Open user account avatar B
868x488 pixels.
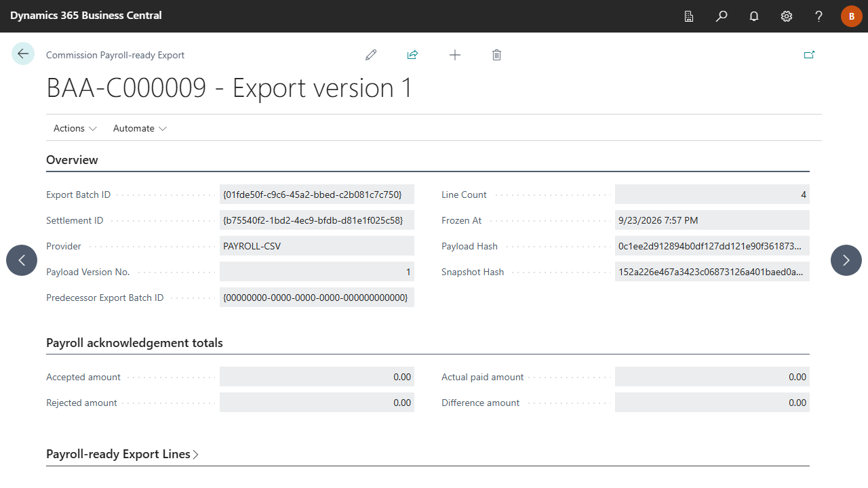[852, 16]
